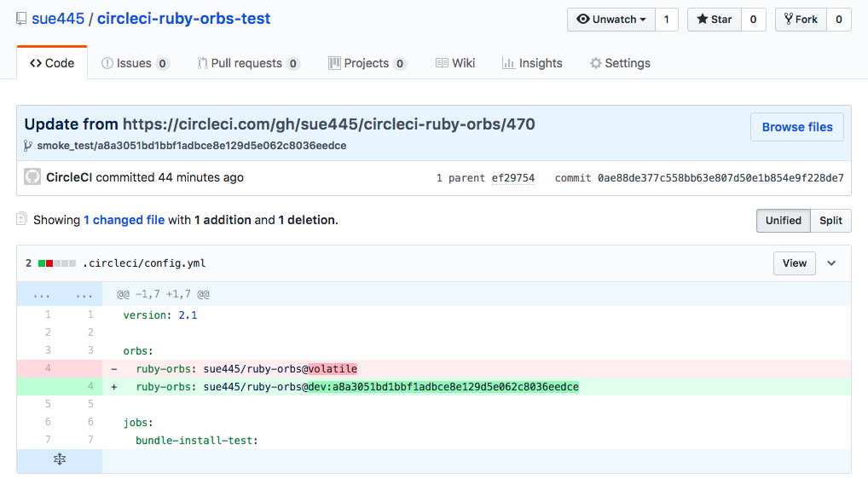Switch to the Insights tab
This screenshot has width=868, height=485.
[x=532, y=63]
